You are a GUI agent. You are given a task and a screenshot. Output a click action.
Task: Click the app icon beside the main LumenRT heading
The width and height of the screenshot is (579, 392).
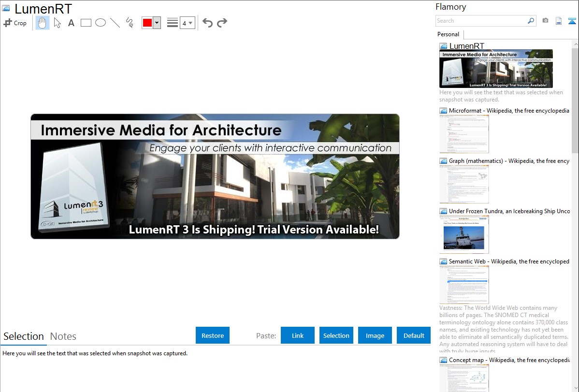6,9
